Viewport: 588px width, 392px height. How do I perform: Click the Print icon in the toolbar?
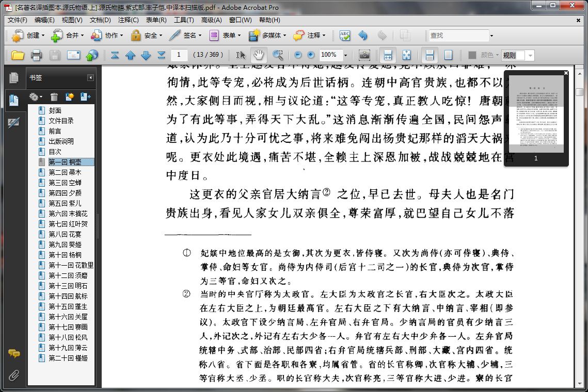[x=36, y=56]
